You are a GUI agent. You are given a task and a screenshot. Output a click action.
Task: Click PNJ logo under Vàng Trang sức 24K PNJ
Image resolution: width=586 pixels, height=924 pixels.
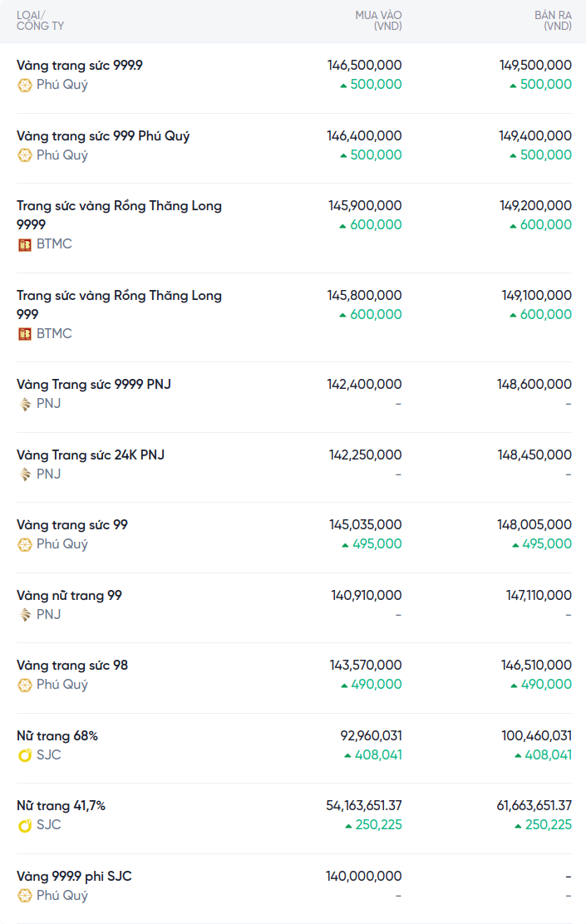coord(25,474)
